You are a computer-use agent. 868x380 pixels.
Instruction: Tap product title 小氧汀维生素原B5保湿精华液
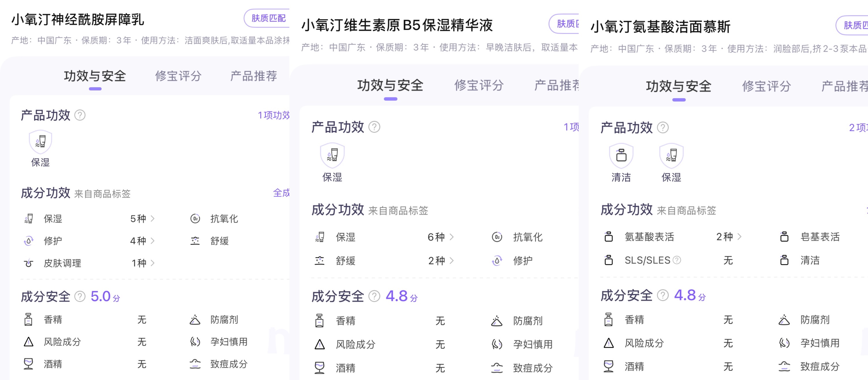tap(397, 25)
